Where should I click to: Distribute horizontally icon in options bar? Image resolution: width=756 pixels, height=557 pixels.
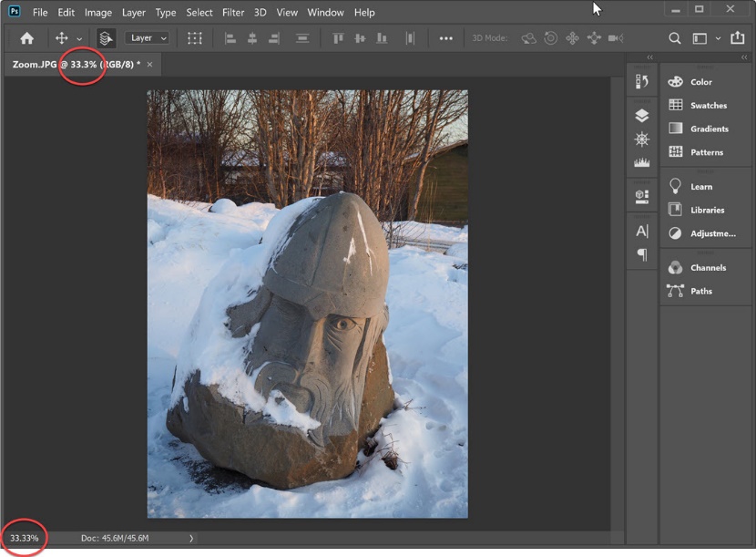[410, 38]
